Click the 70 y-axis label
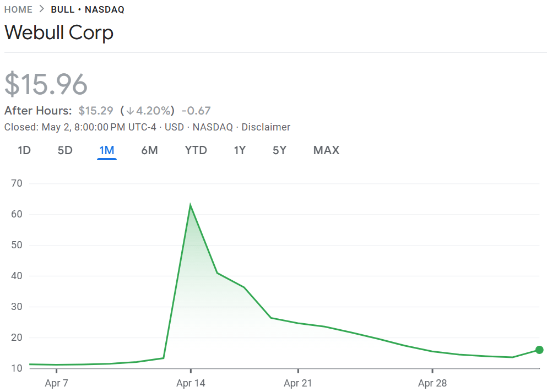Image resolution: width=547 pixels, height=392 pixels. (x=17, y=183)
